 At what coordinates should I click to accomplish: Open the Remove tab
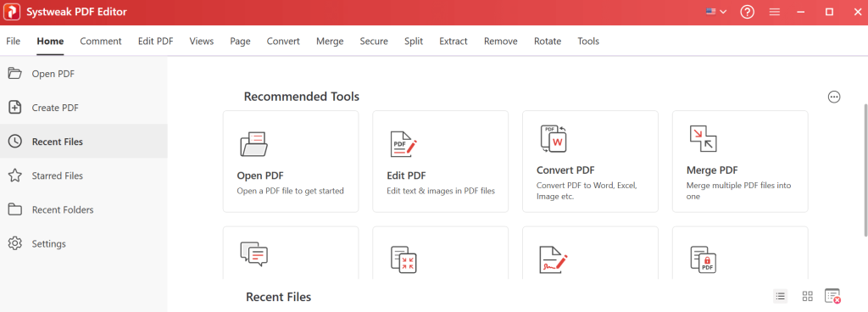500,41
